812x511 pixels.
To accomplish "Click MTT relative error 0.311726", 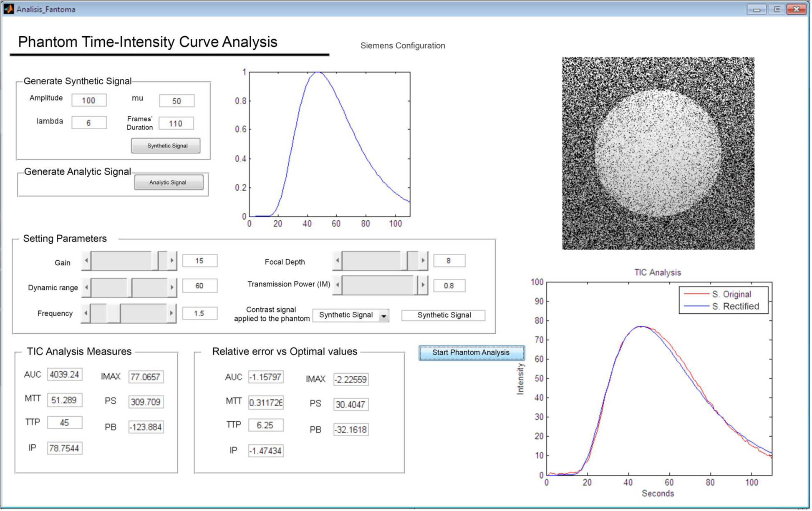I will coord(266,403).
